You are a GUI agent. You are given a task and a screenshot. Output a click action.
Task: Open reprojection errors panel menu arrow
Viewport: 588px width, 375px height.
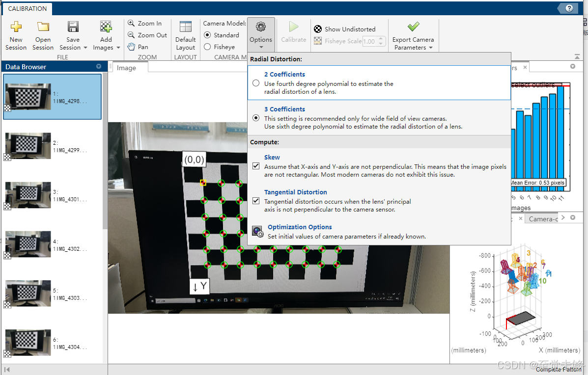click(x=573, y=66)
